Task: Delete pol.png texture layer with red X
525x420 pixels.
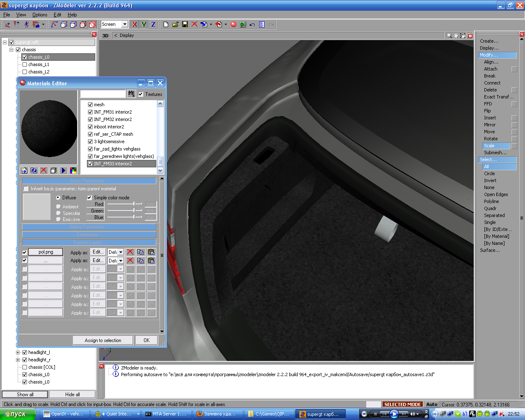Action: [130, 252]
